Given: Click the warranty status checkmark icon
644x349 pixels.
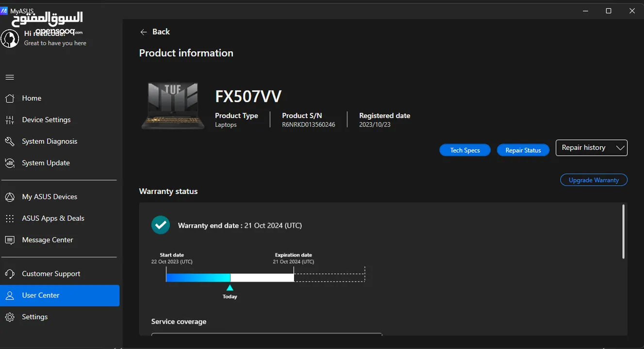Looking at the screenshot, I should click(x=161, y=225).
